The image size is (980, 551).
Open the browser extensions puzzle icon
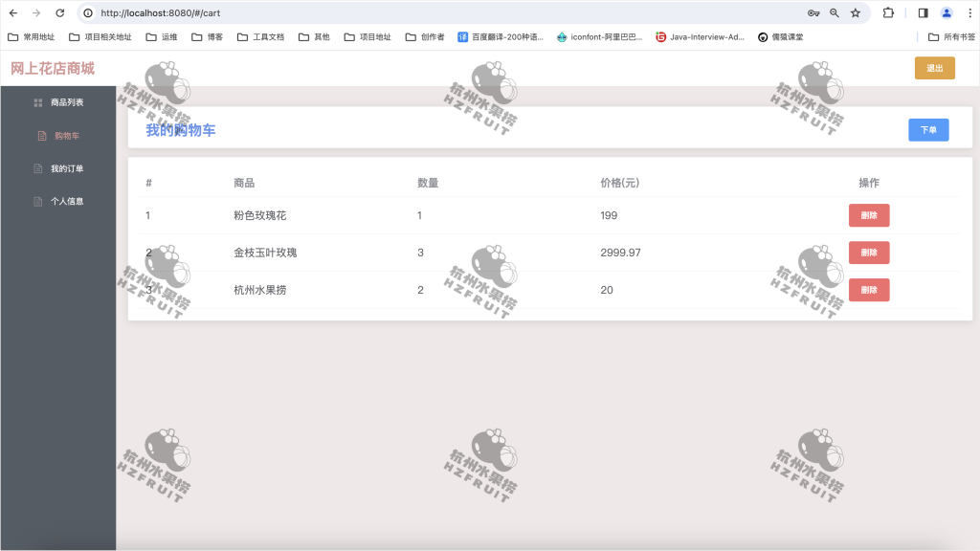coord(887,13)
